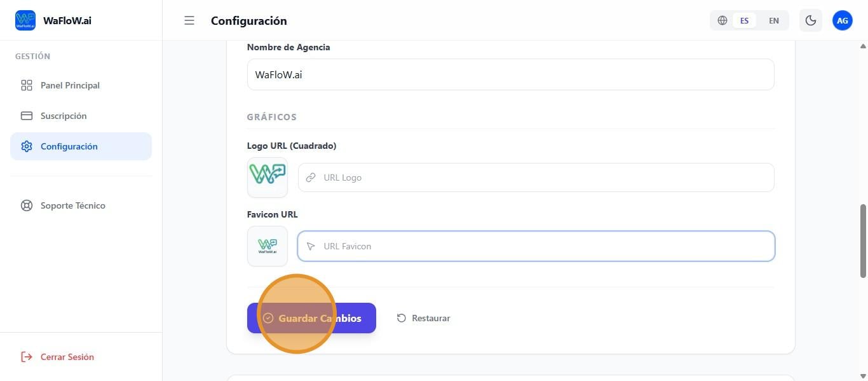Click the page vertical scrollbar
The image size is (868, 381).
[863, 240]
